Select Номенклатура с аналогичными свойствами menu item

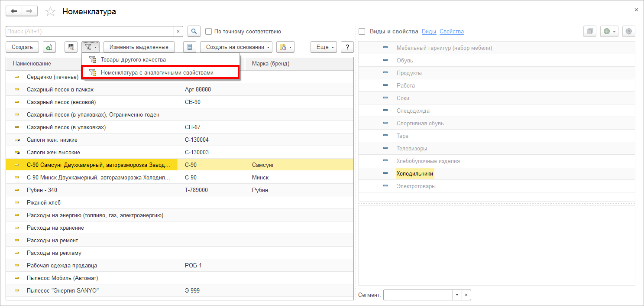(160, 72)
